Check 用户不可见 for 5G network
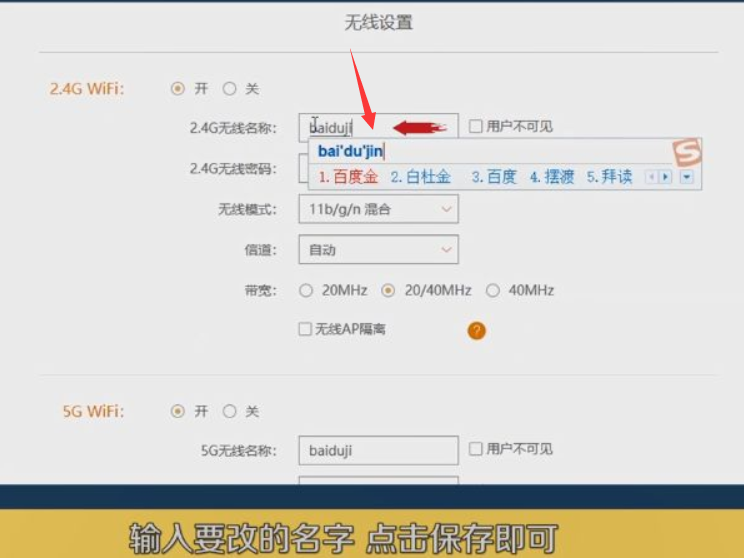This screenshot has width=744, height=558. coord(475,448)
